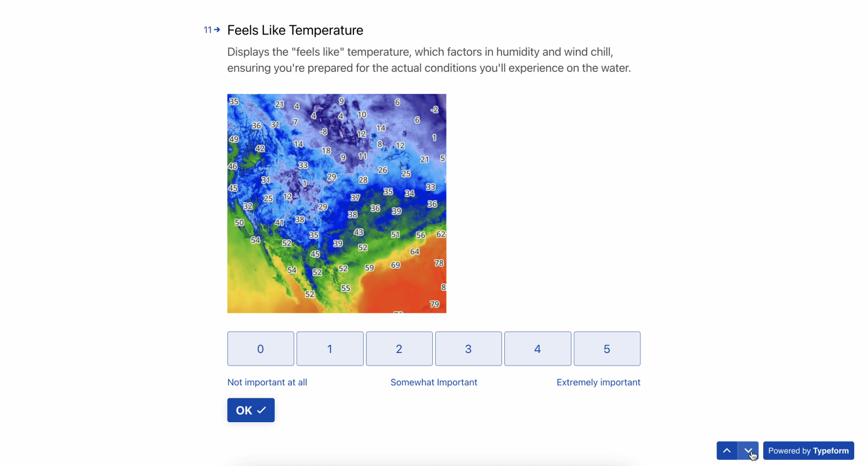Screen dimensions: 868x466
Task: Confirm the answer with the OK button
Action: pyautogui.click(x=251, y=410)
